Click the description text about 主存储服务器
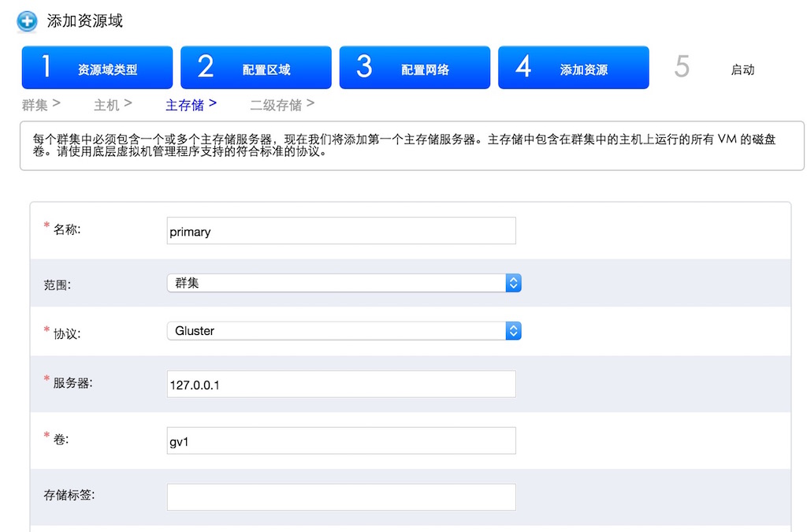Image resolution: width=807 pixels, height=532 pixels. (404, 145)
